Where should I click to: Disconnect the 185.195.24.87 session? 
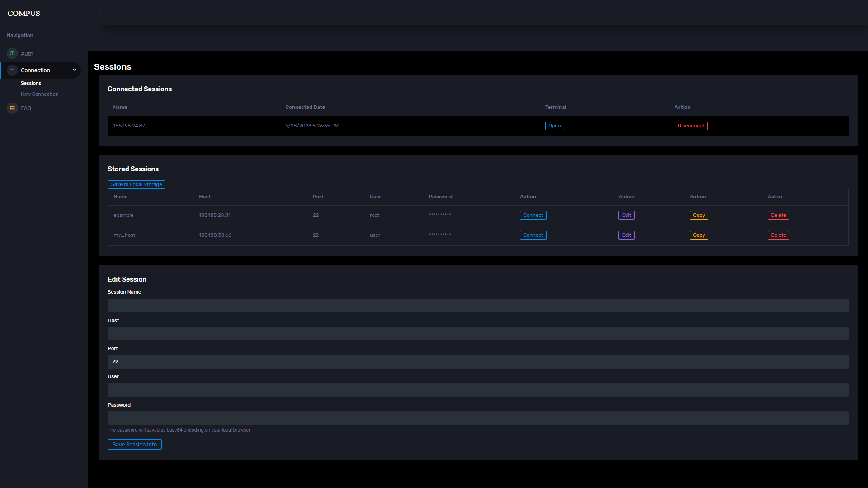690,126
